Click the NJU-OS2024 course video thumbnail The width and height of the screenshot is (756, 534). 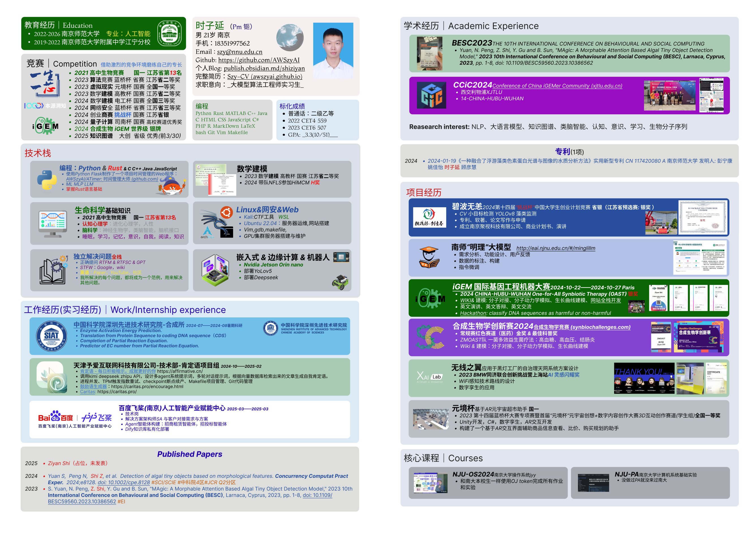coord(430,483)
